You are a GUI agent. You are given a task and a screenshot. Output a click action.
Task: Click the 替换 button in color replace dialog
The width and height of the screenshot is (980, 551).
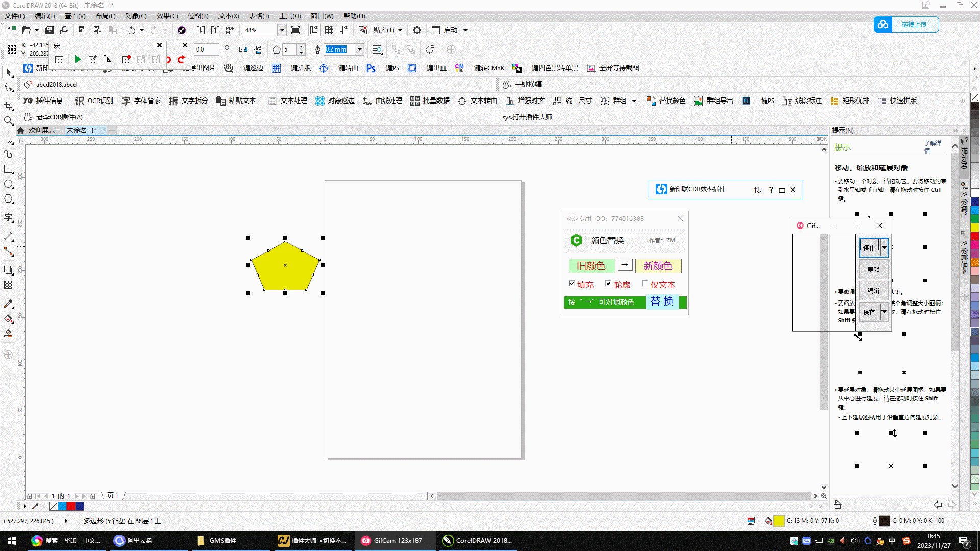tap(662, 302)
